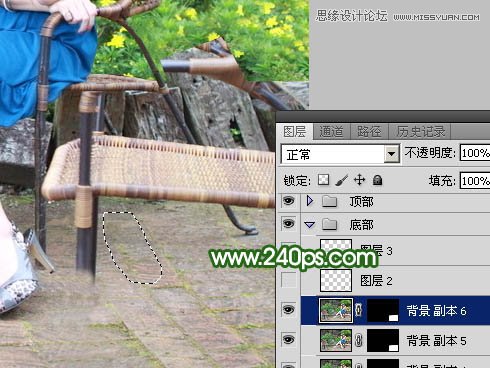Select the 底部 folder icon
This screenshot has width=490, height=368.
coord(330,224)
